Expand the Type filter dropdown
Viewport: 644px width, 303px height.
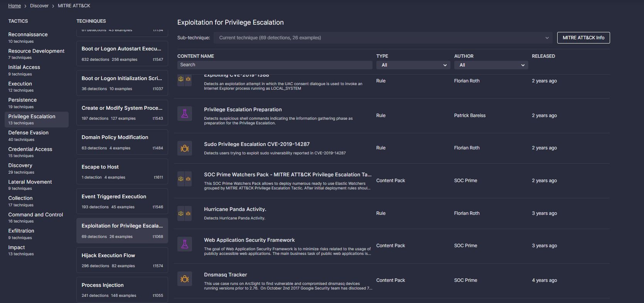click(x=413, y=65)
